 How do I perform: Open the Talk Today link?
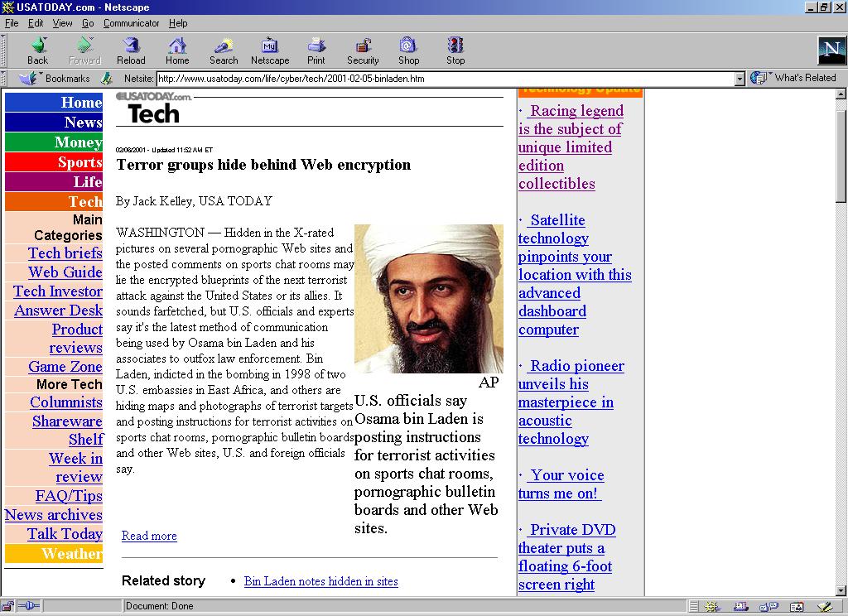pyautogui.click(x=65, y=534)
